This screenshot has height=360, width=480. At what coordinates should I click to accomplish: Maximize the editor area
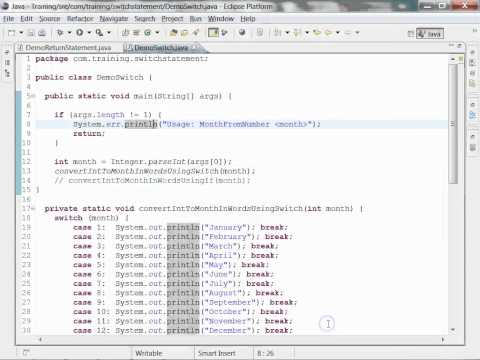coord(460,45)
